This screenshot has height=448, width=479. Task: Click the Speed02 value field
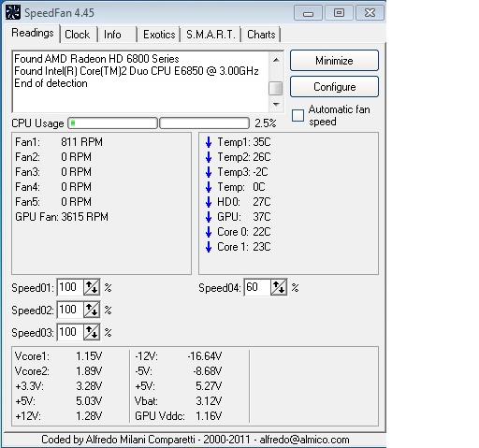(70, 310)
